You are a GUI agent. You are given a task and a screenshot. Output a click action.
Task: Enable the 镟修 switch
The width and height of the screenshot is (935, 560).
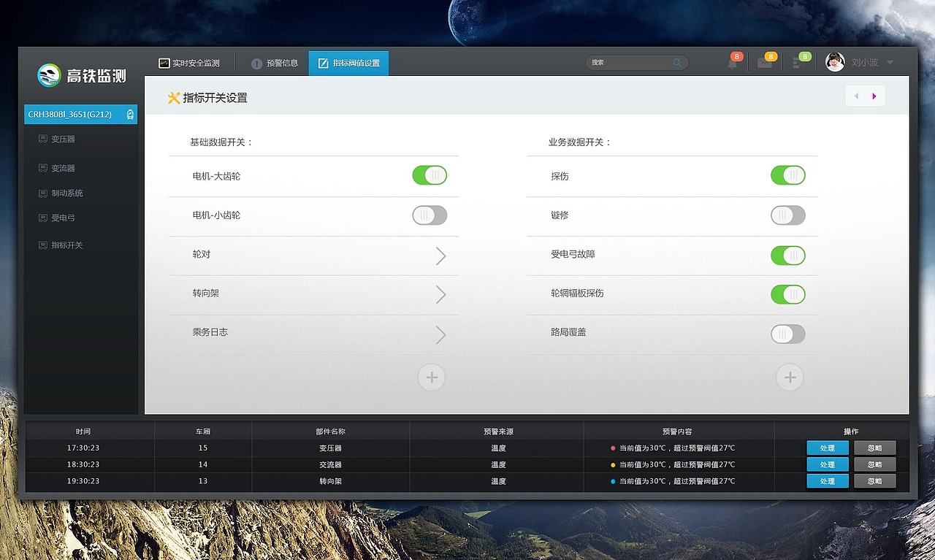[x=788, y=215]
